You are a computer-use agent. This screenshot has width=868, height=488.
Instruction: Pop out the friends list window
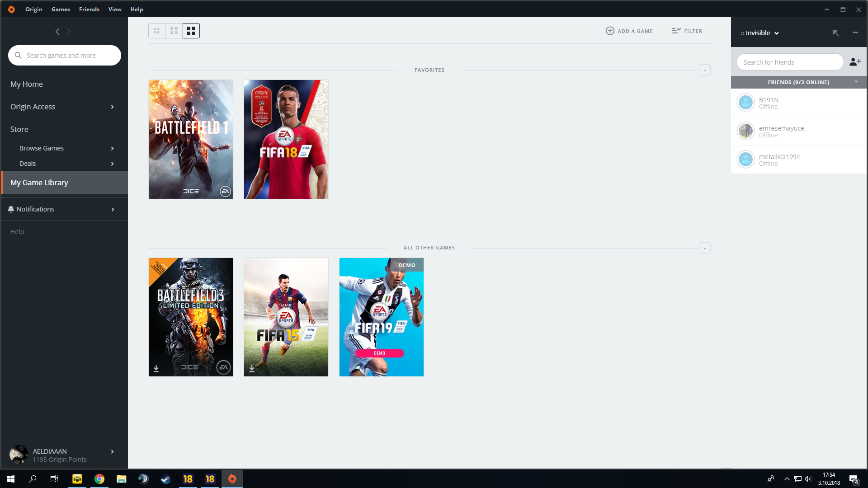pyautogui.click(x=836, y=33)
